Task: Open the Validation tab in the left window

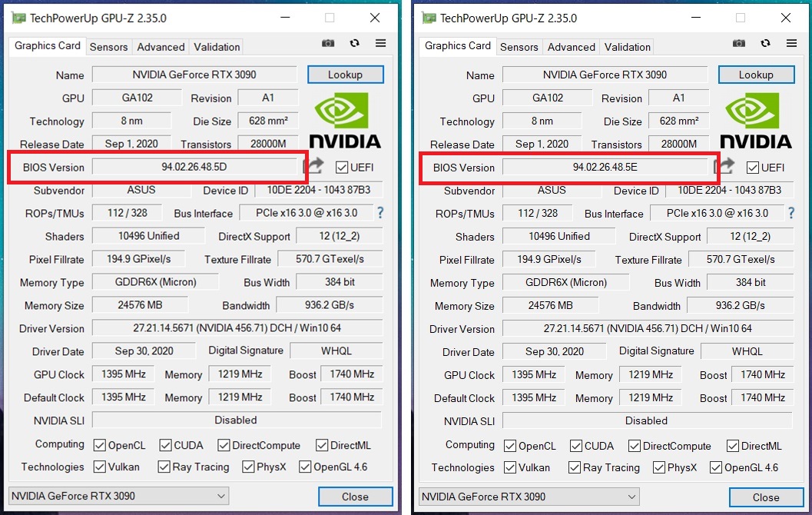Action: pyautogui.click(x=217, y=47)
